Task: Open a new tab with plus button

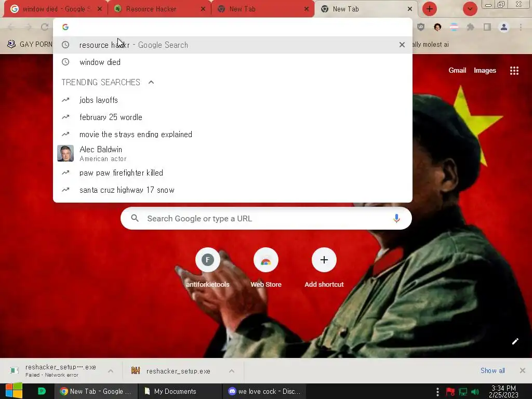Action: coord(429,9)
